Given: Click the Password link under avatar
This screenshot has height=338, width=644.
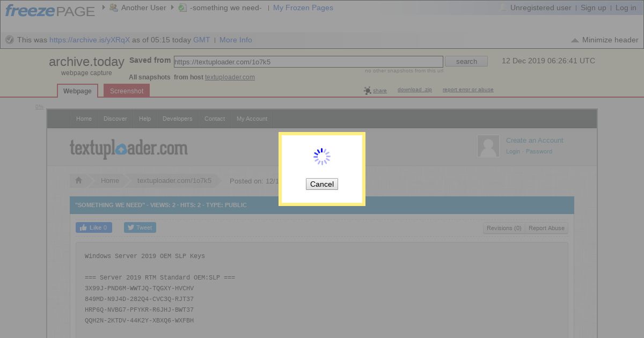Looking at the screenshot, I should tap(539, 151).
